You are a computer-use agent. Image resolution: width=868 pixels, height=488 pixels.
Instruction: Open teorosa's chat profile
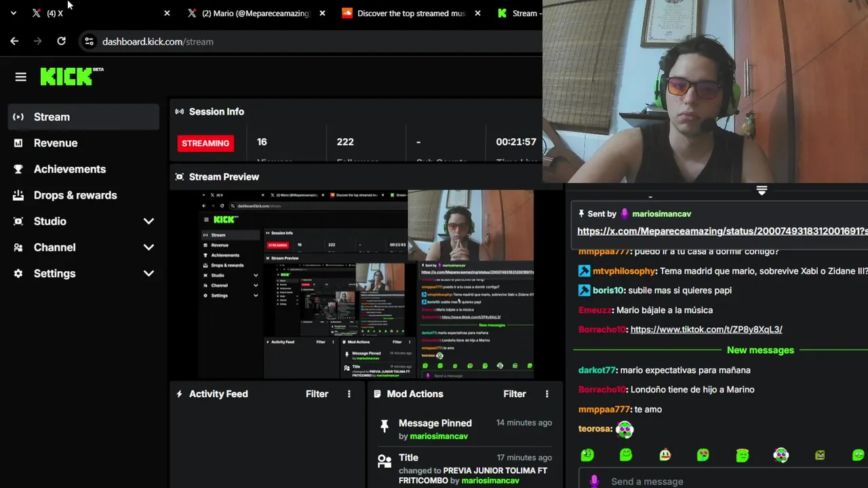point(595,428)
